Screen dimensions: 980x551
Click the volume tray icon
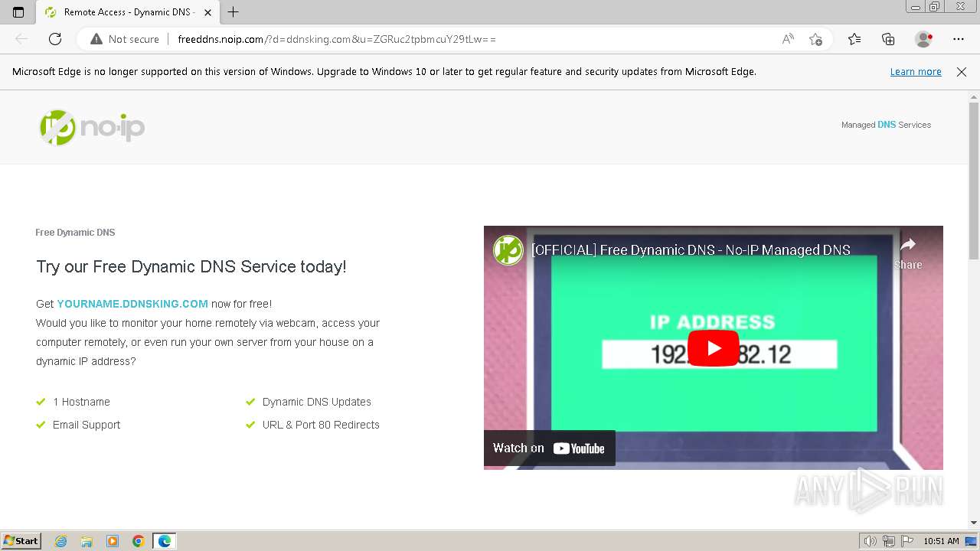[870, 541]
